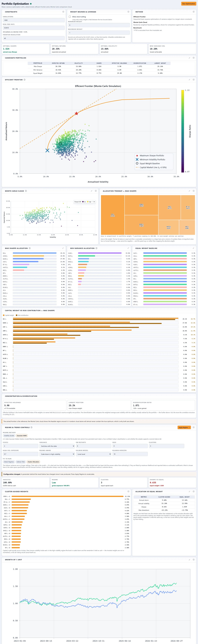Open settings gear in Constraints panel
Image resolution: width=198 pixels, height=644 pixels.
point(63,12)
